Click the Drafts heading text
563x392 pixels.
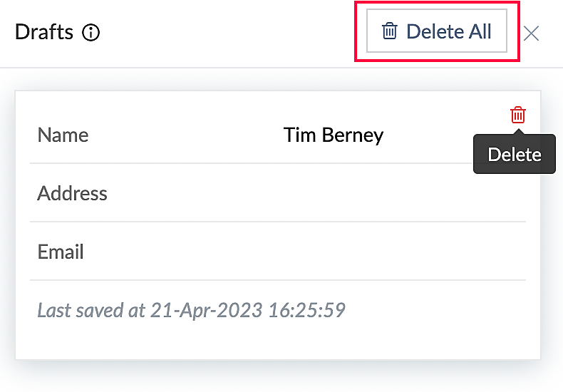[44, 32]
